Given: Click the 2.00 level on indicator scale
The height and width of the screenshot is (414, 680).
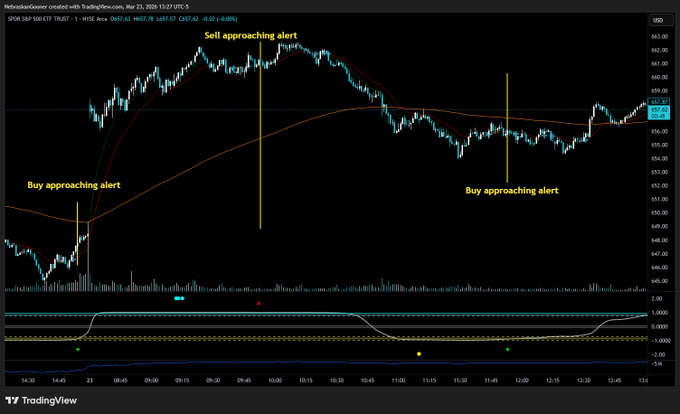Looking at the screenshot, I should point(658,298).
